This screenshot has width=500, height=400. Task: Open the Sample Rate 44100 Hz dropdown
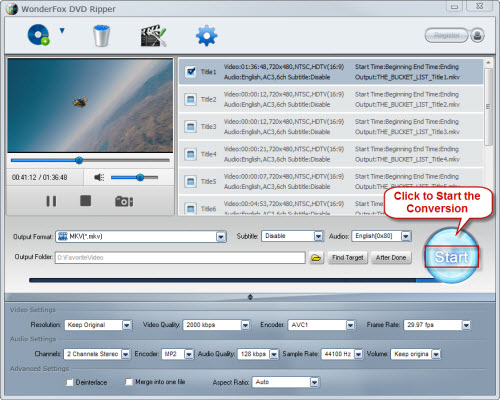click(x=358, y=354)
